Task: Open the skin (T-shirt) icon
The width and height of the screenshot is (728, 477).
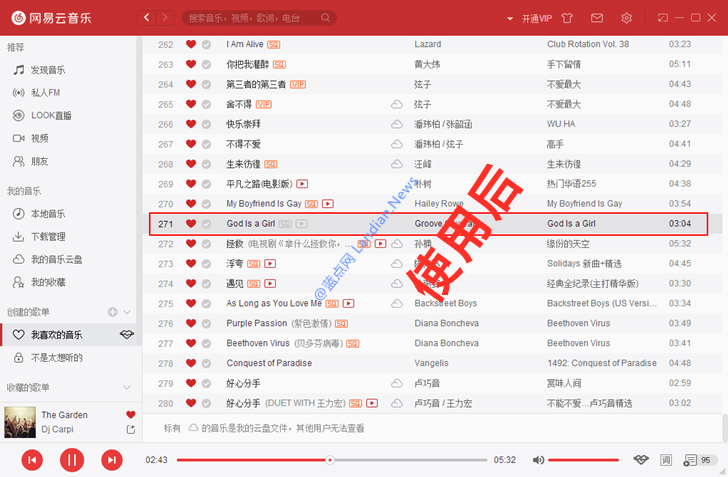Action: point(567,18)
